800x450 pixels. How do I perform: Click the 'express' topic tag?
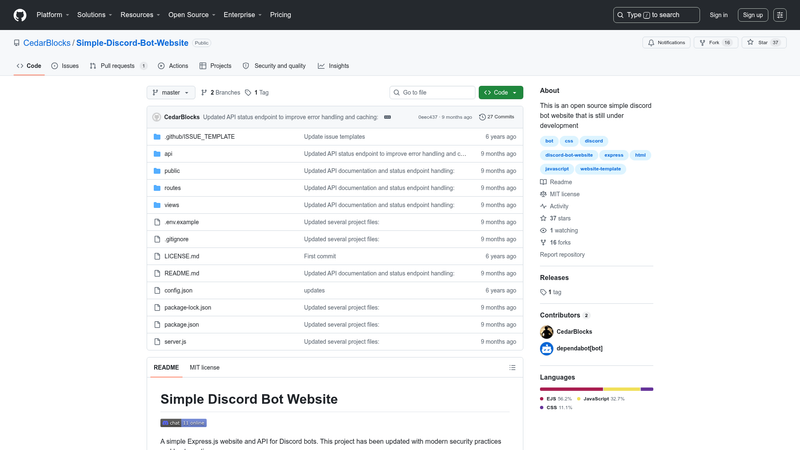[614, 155]
